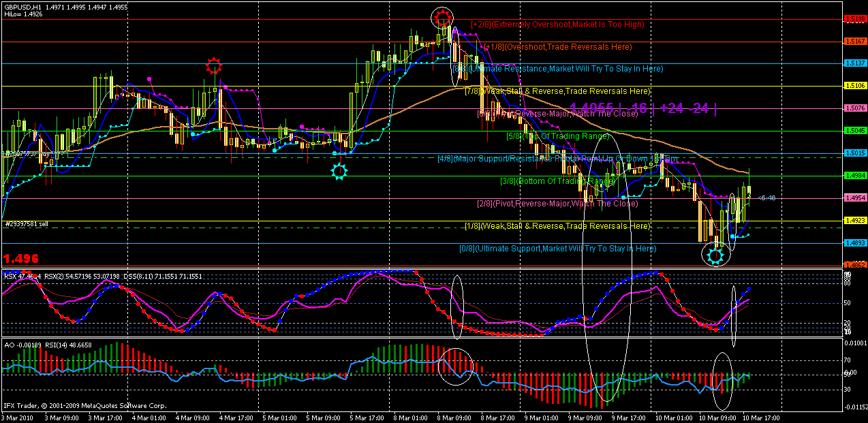Select the blue 1.4893 price tag
Image resolution: width=868 pixels, height=423 pixels.
point(854,243)
